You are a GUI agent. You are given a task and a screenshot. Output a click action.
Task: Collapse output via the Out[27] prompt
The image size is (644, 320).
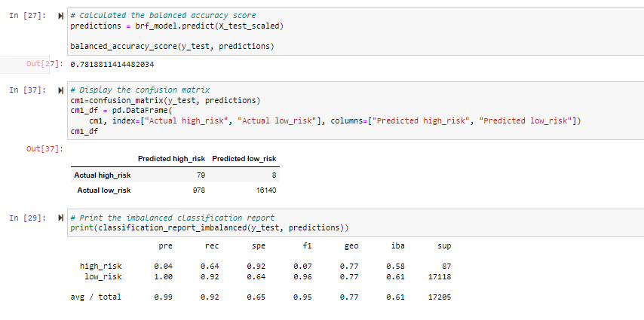click(44, 64)
